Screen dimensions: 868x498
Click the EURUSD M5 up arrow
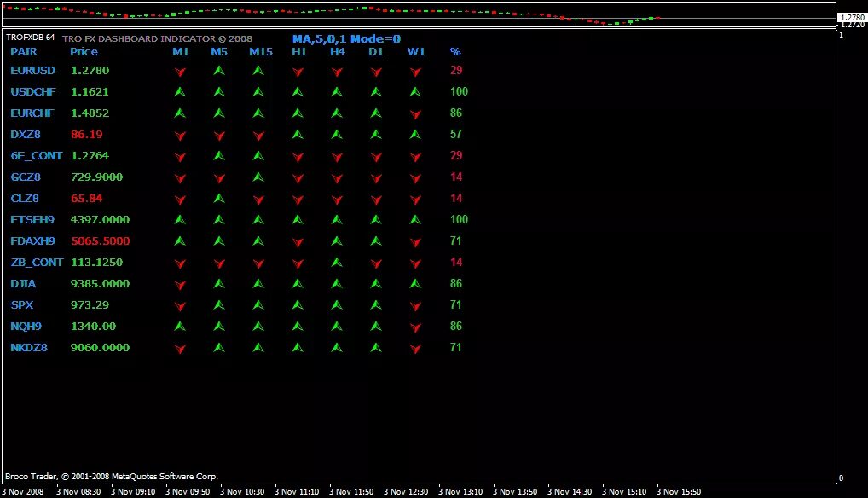click(x=219, y=70)
